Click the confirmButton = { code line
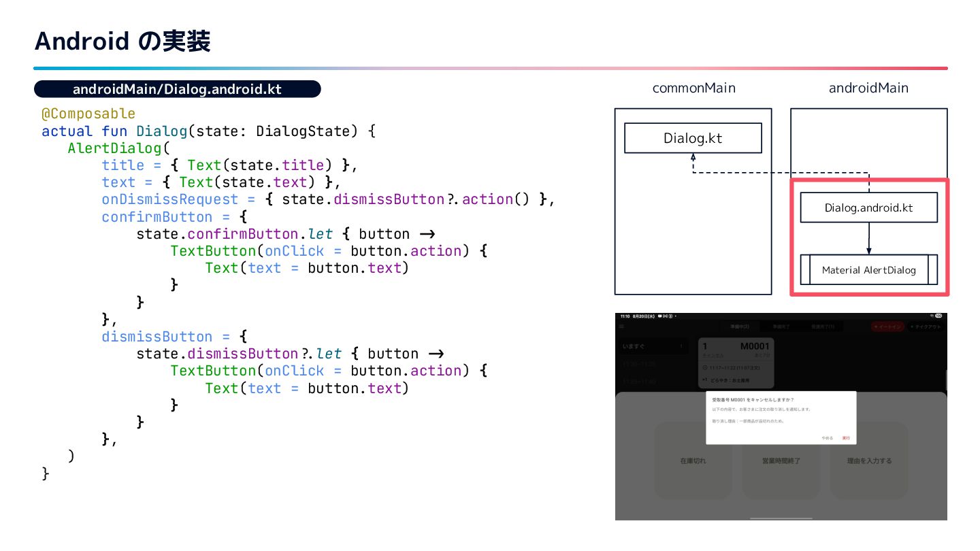Screen dimensions: 980x551 pyautogui.click(x=174, y=217)
